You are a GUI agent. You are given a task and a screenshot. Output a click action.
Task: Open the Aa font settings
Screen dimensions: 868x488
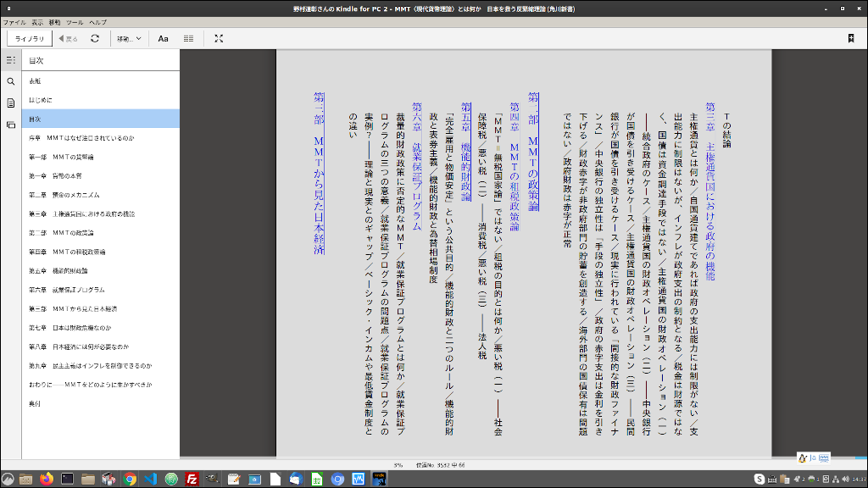pyautogui.click(x=163, y=39)
